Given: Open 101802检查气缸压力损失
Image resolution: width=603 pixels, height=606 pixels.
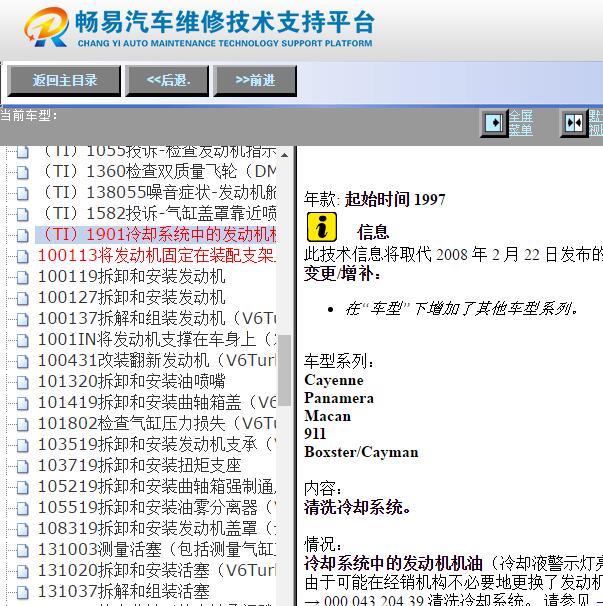Looking at the screenshot, I should [157, 423].
